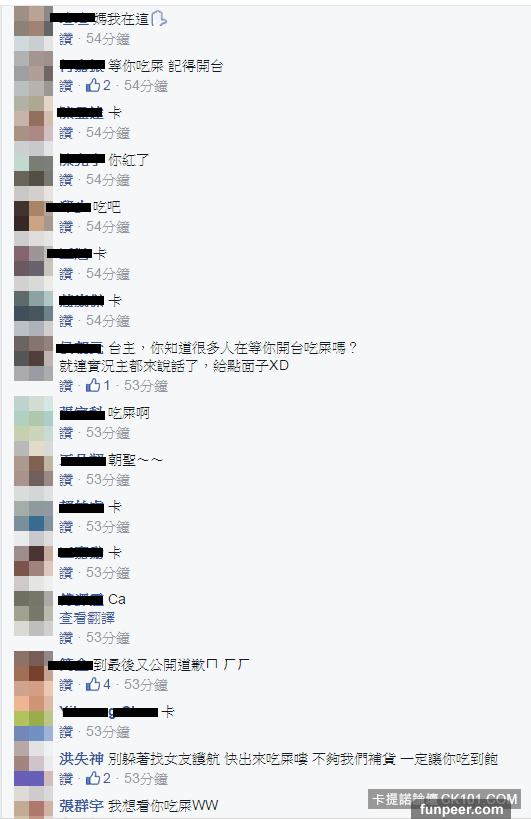Open 張群宇 profile link
Viewport: 531px width, 819px height.
point(81,805)
